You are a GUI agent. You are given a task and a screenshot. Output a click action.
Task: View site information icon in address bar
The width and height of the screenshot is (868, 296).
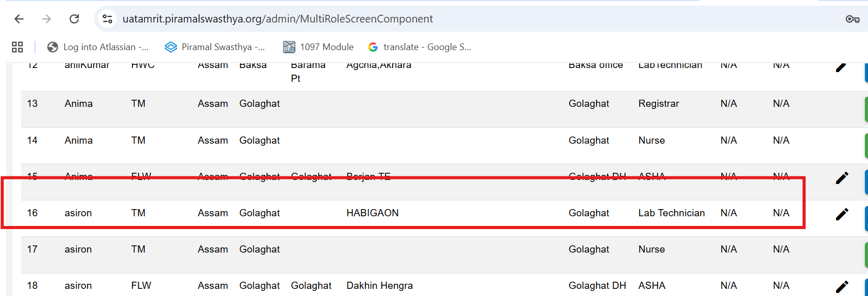tap(107, 19)
